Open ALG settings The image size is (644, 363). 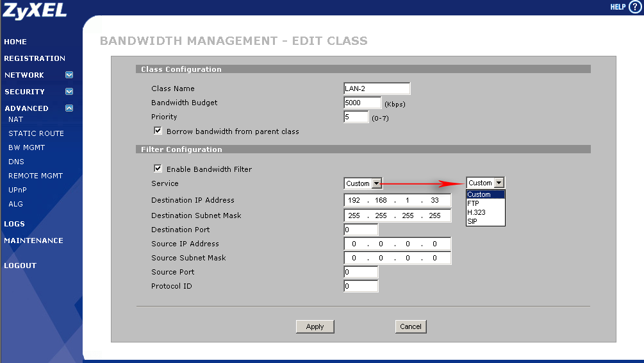point(15,204)
